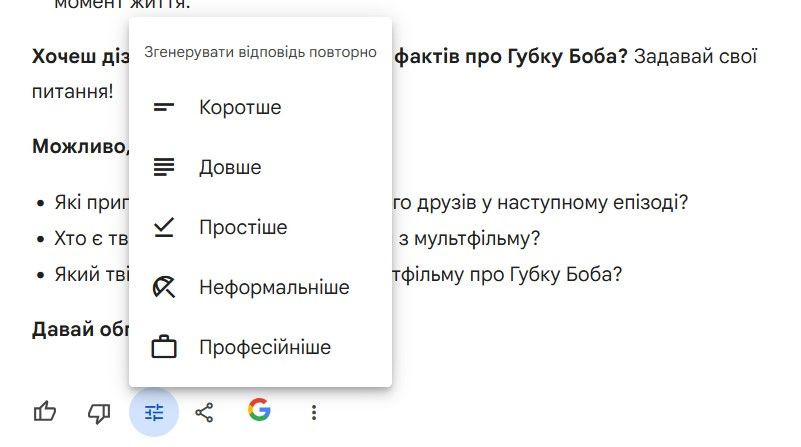This screenshot has height=447, width=801.
Task: Open the three-dot more options menu
Action: 314,411
